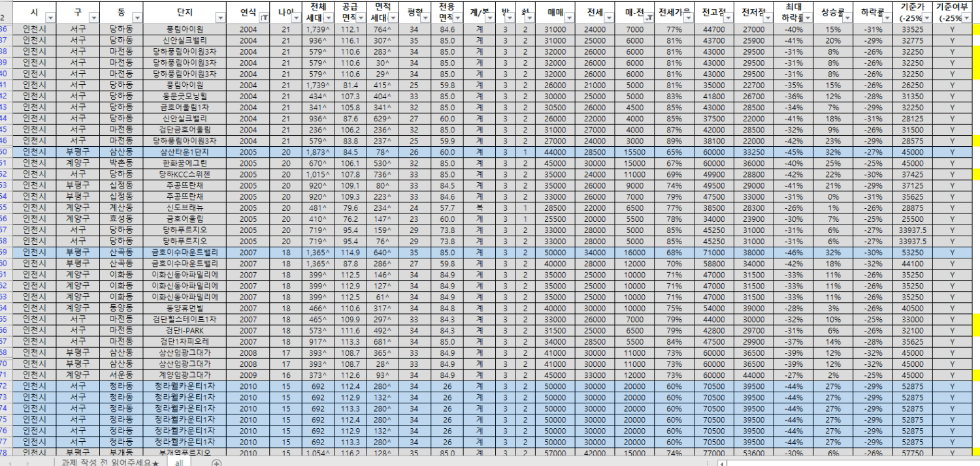Open the filtered 연식 column dropdown
The width and height of the screenshot is (980, 466).
tap(264, 18)
